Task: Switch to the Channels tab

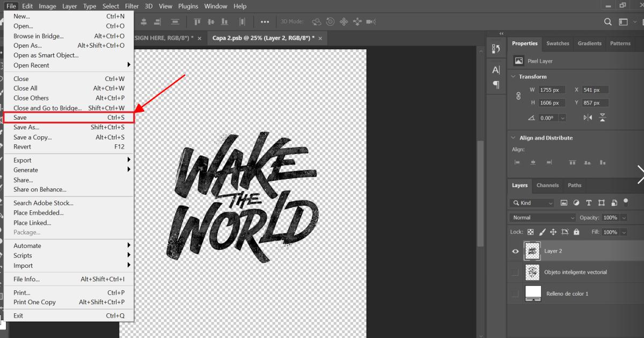Action: (547, 186)
